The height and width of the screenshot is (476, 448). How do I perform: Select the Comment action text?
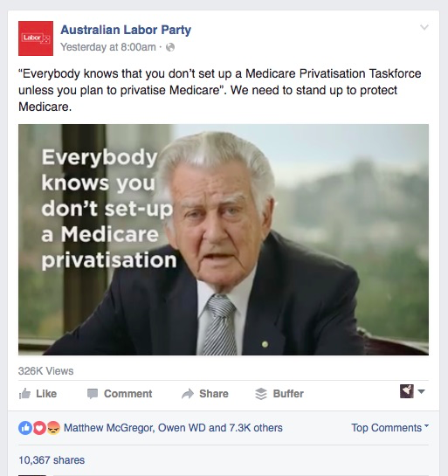coord(128,394)
